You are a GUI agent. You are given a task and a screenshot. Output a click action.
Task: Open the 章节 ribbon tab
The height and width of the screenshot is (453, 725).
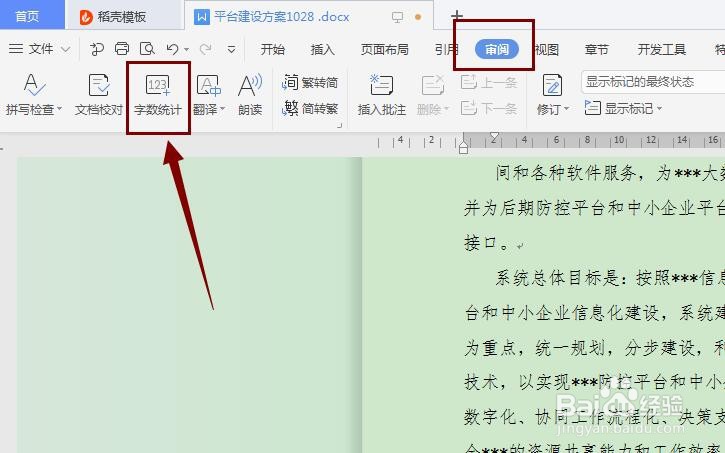click(x=596, y=49)
